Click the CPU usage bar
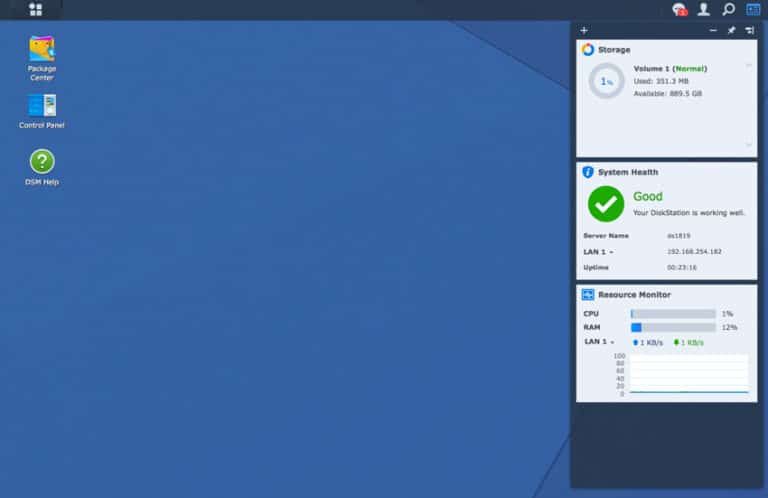768x498 pixels. (673, 313)
